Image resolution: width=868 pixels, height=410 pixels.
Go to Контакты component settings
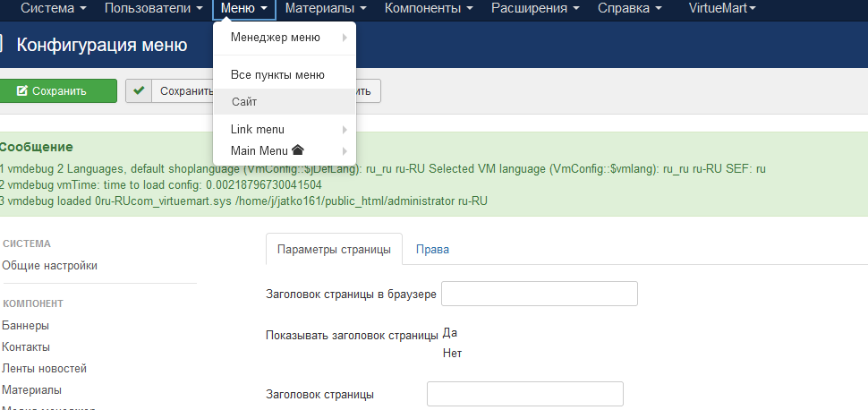coord(26,346)
